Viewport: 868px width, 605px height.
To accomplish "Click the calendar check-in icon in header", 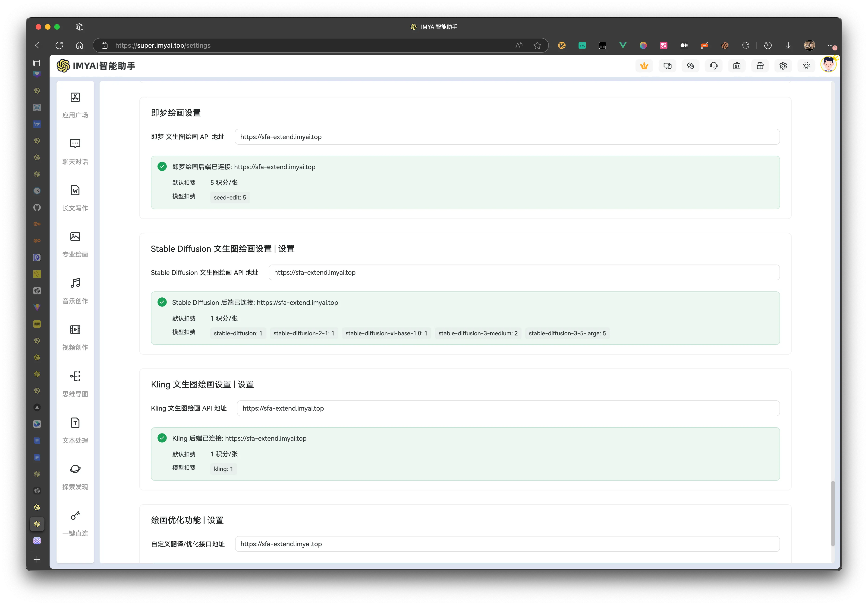I will (x=737, y=66).
